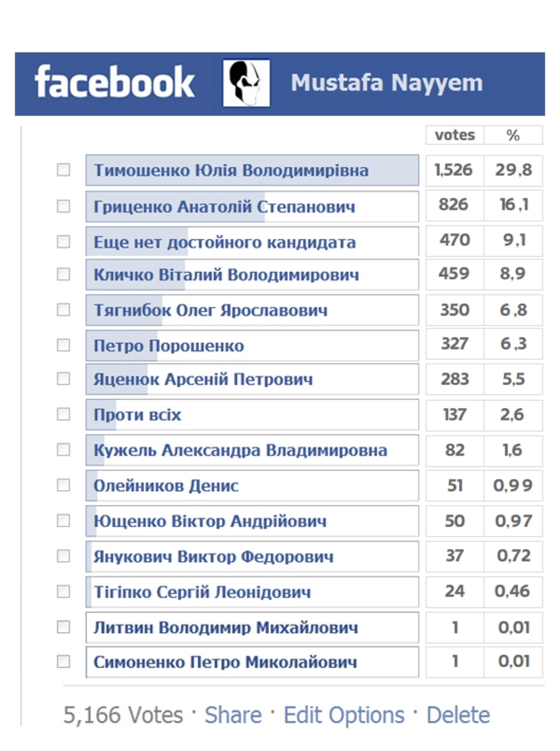
Task: Open Edit Options
Action: [344, 715]
